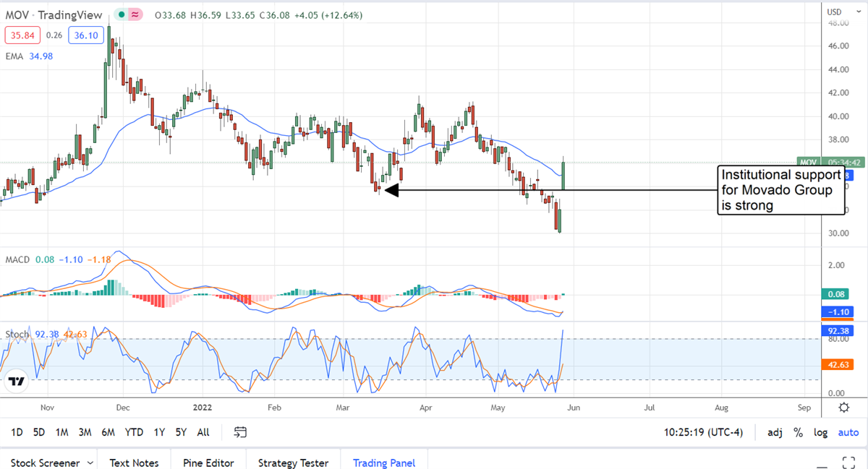The width and height of the screenshot is (868, 469).
Task: Switch to the Pine Editor tab
Action: (207, 462)
